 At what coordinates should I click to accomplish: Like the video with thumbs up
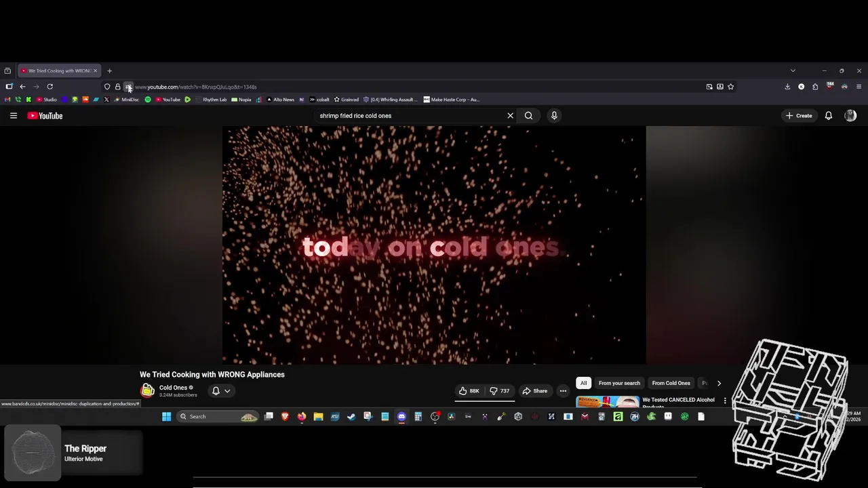pyautogui.click(x=469, y=391)
